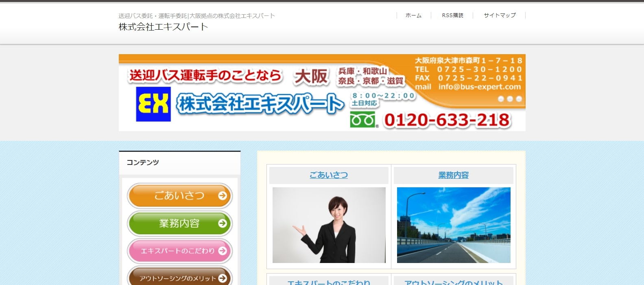Viewport: 644px width, 285px height.
Task: Click arrow icon on green 業務内容 button
Action: pos(222,223)
